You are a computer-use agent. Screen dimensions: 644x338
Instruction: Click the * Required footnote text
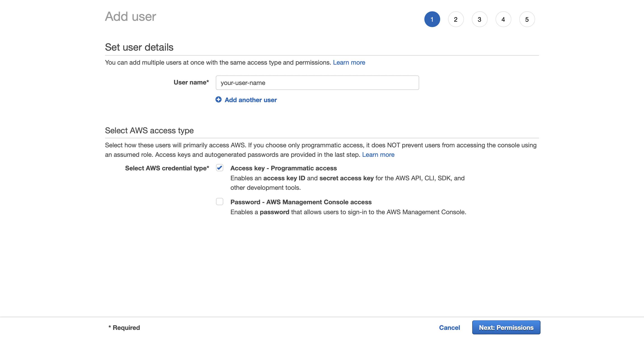(124, 328)
